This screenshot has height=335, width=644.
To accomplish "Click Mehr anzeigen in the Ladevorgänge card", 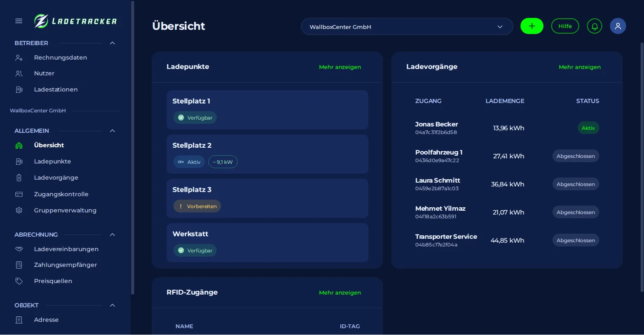I will coord(580,67).
